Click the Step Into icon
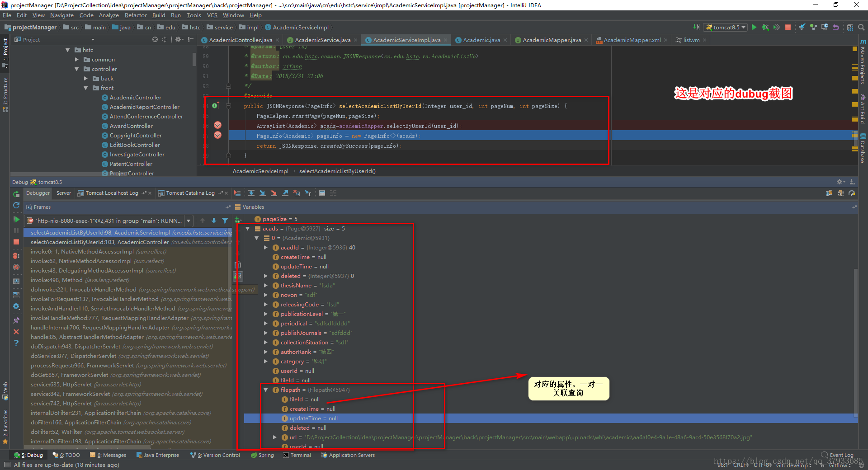Screen dimensions: 868x470 coord(263,193)
